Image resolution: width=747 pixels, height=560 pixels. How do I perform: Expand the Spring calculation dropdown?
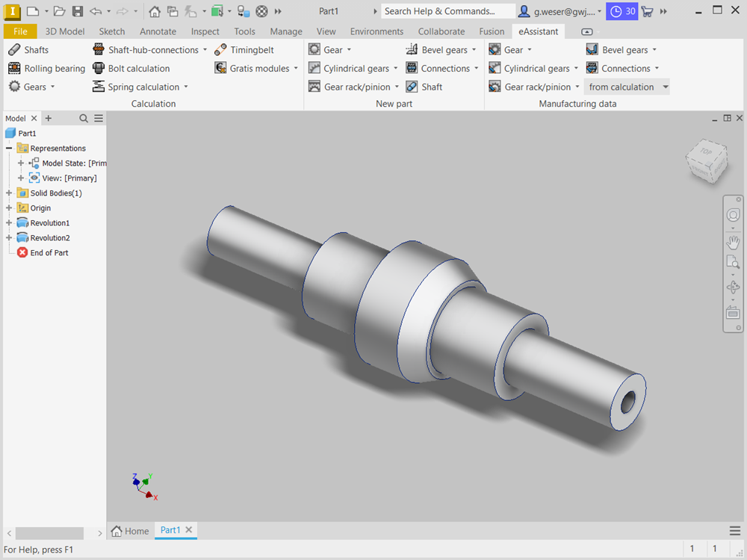point(186,87)
